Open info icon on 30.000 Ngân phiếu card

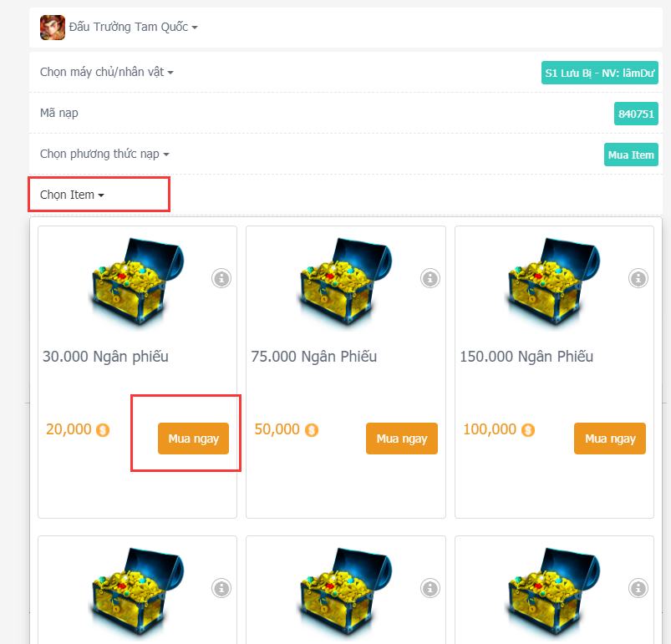pos(221,278)
